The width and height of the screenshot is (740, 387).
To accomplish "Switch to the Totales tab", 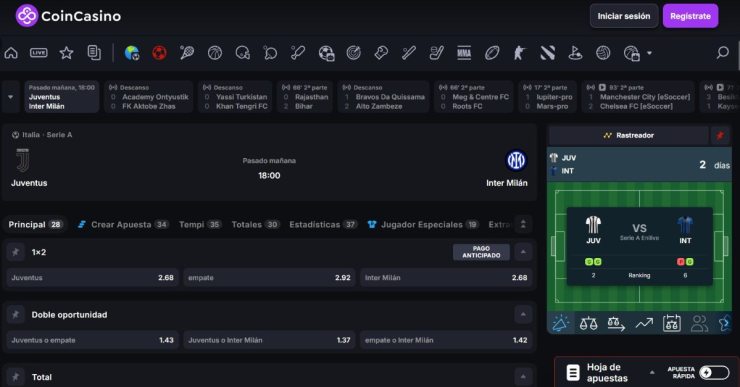I will (255, 225).
